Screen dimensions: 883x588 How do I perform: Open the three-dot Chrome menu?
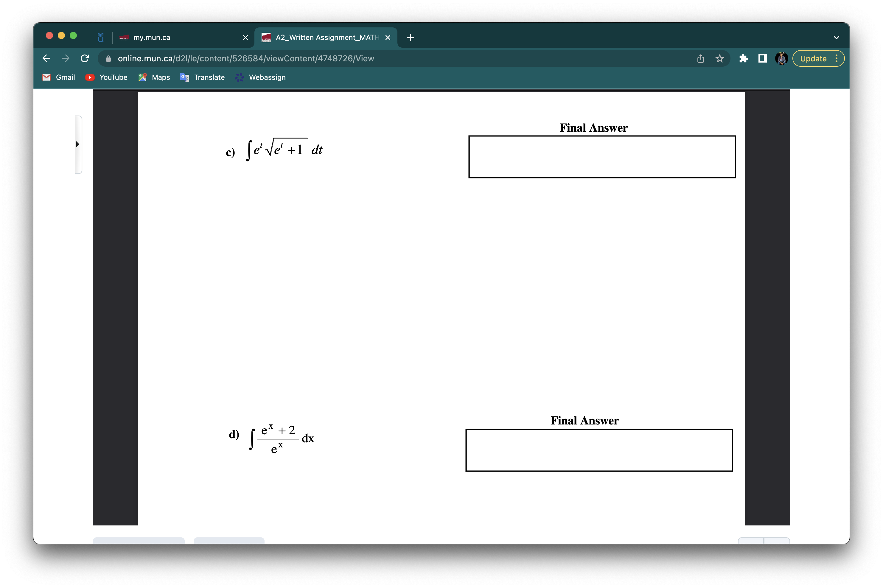pos(837,58)
